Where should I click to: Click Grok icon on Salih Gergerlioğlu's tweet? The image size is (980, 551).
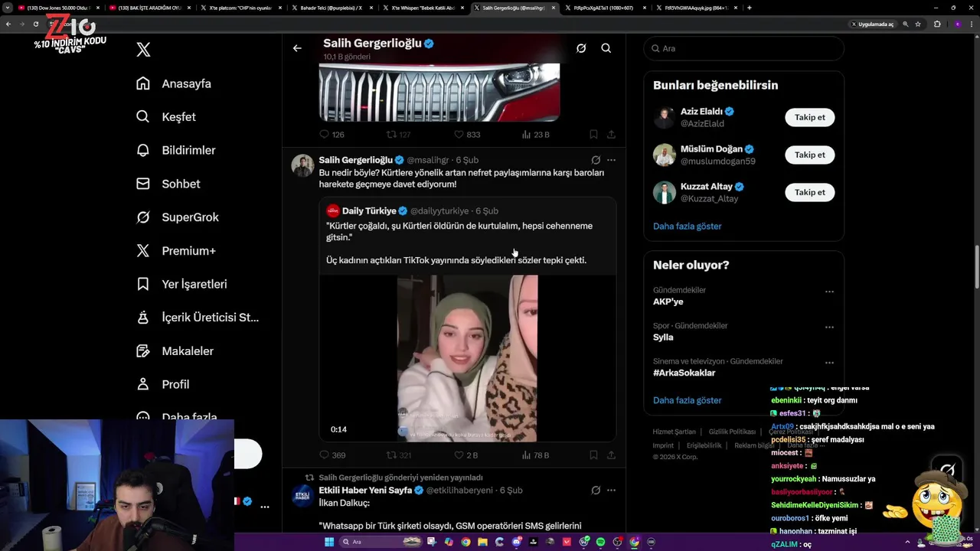(596, 160)
